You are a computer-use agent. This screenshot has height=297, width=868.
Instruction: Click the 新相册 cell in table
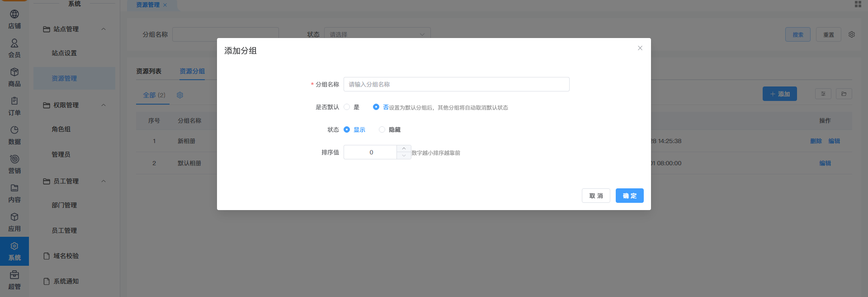click(x=186, y=141)
